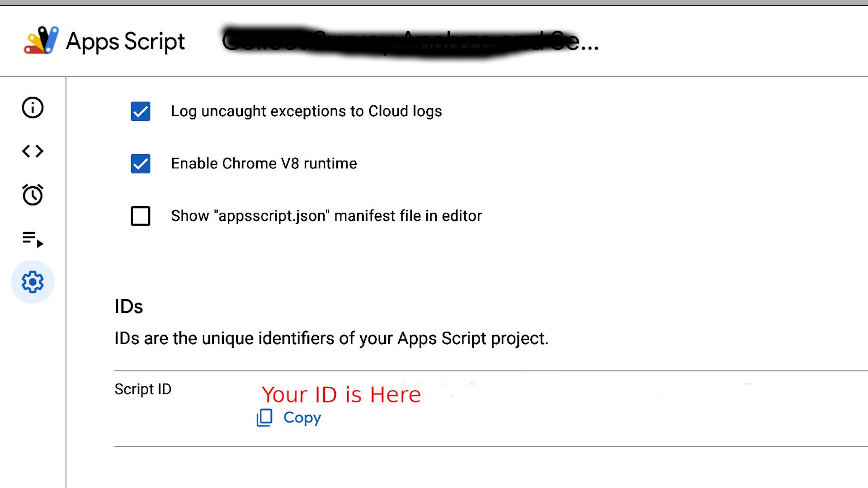Re-enable Chrome V8 runtime checkbox
Viewport: 868px width, 488px height.
(x=140, y=164)
